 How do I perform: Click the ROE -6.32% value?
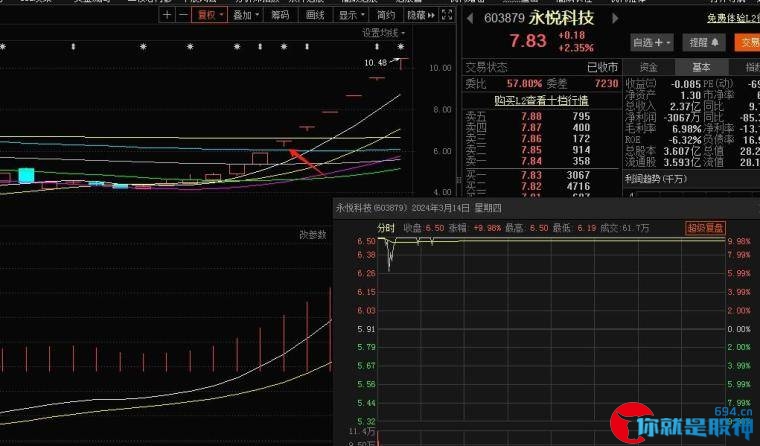[686, 140]
